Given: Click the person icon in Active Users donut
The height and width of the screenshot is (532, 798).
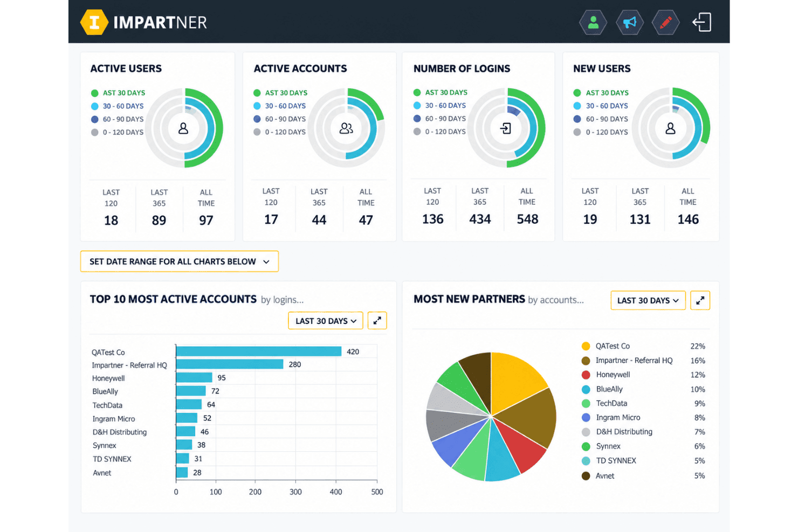Looking at the screenshot, I should pos(183,128).
